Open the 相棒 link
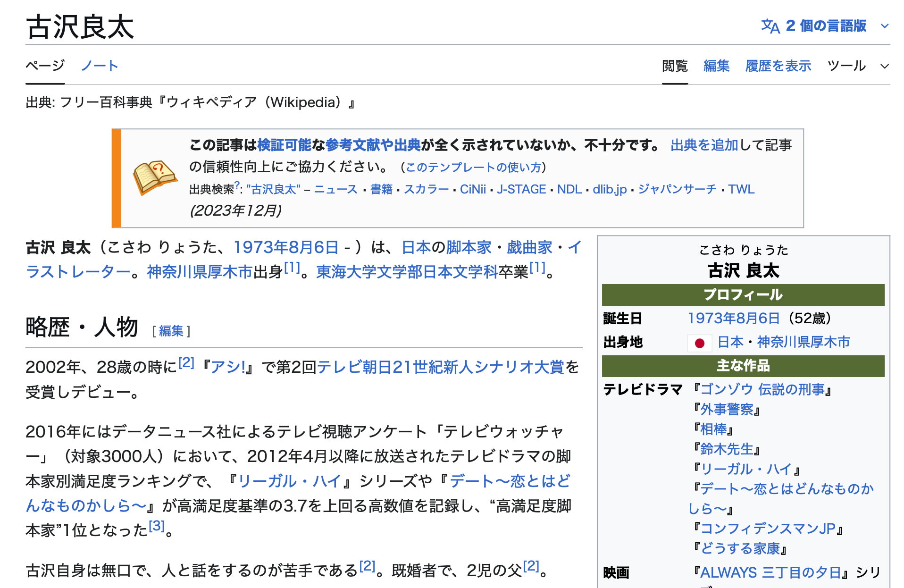This screenshot has width=904, height=588. (x=713, y=429)
